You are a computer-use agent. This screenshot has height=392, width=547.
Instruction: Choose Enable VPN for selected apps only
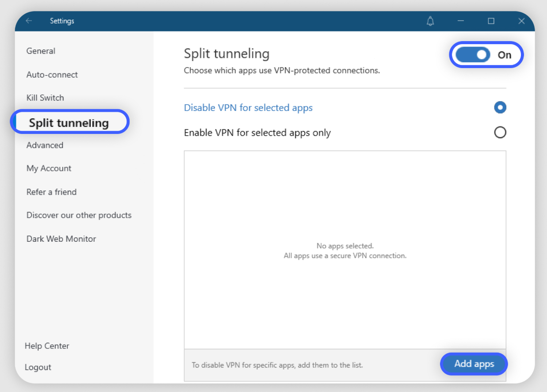(x=500, y=133)
